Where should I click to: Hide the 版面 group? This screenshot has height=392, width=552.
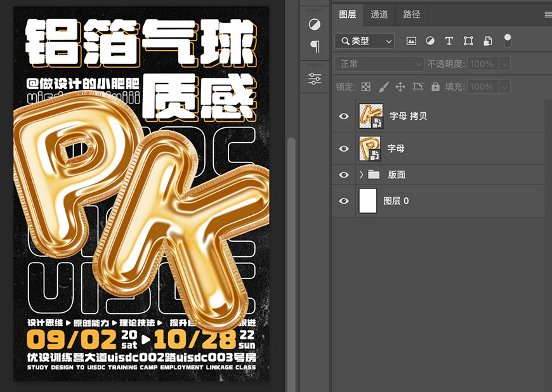pyautogui.click(x=344, y=175)
